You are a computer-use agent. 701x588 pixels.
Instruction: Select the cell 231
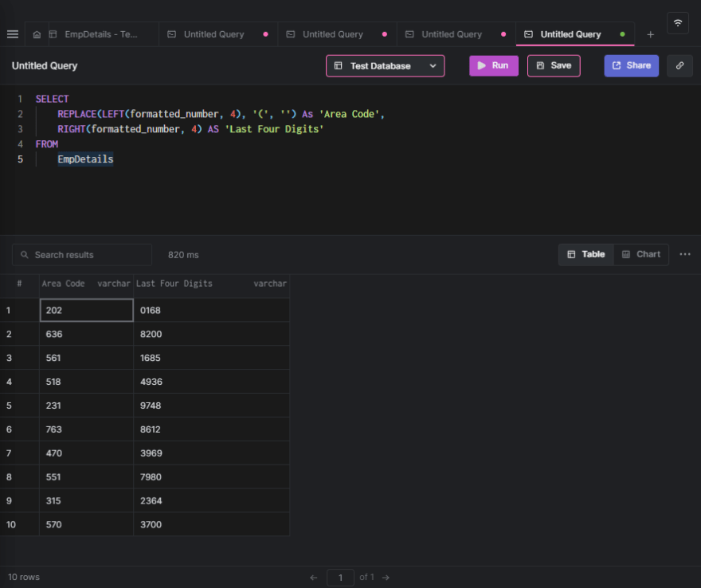pos(86,406)
